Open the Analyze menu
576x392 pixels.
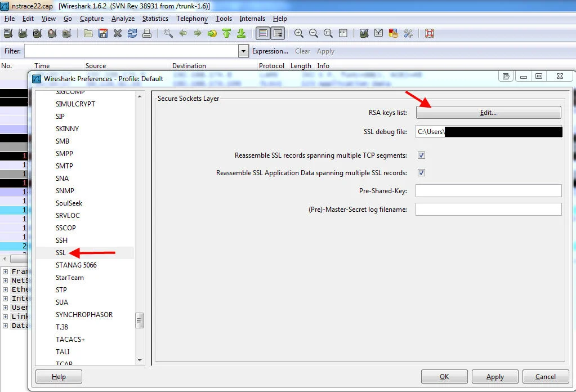click(123, 19)
